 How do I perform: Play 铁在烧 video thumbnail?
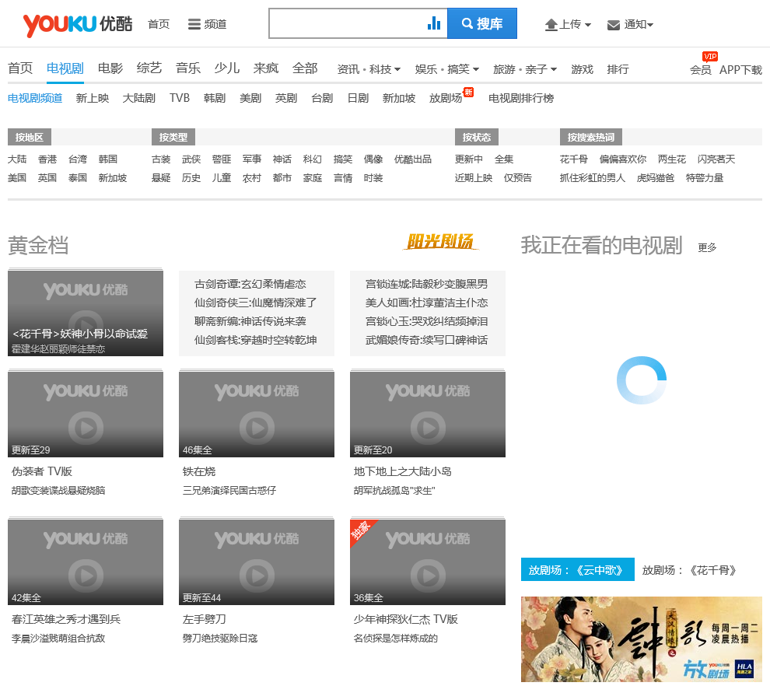257,414
